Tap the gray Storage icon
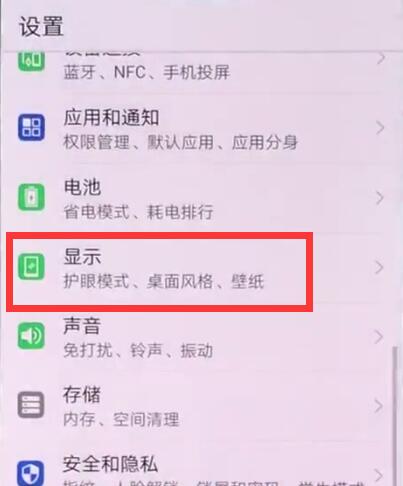The image size is (403, 486). coord(31,405)
